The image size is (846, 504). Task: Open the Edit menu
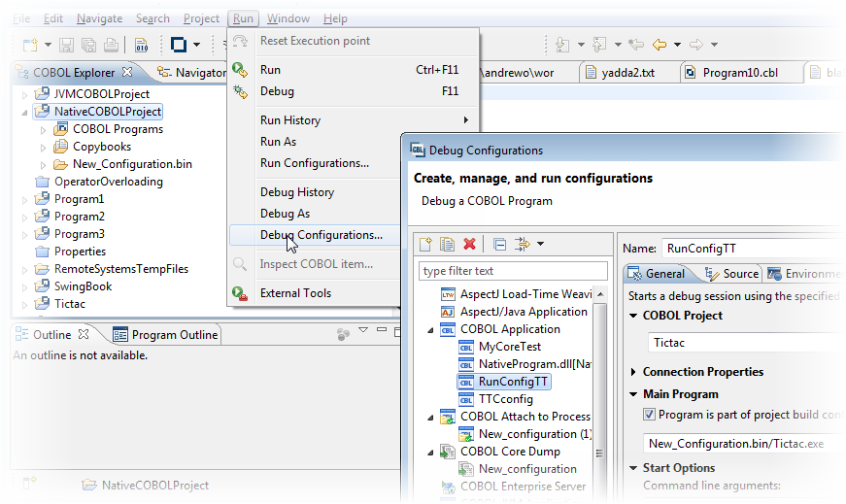point(53,18)
